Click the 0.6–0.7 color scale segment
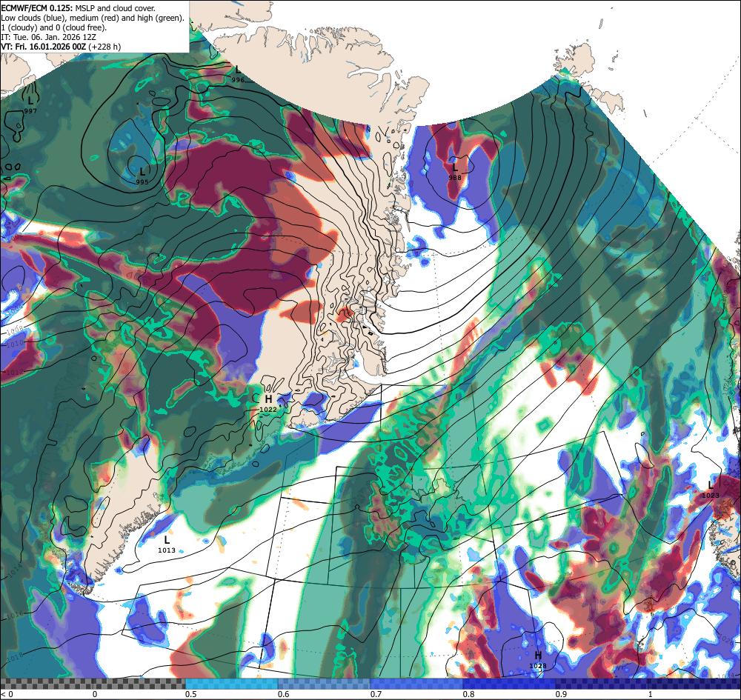This screenshot has width=741, height=700. [325, 684]
